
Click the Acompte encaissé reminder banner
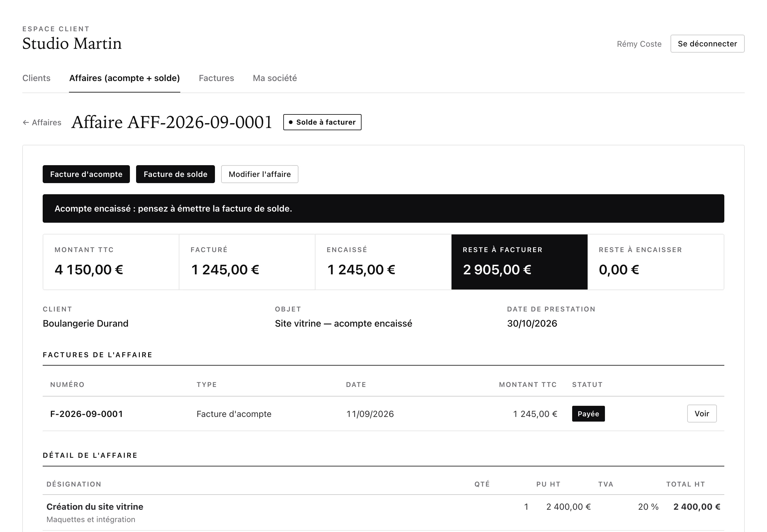point(383,208)
